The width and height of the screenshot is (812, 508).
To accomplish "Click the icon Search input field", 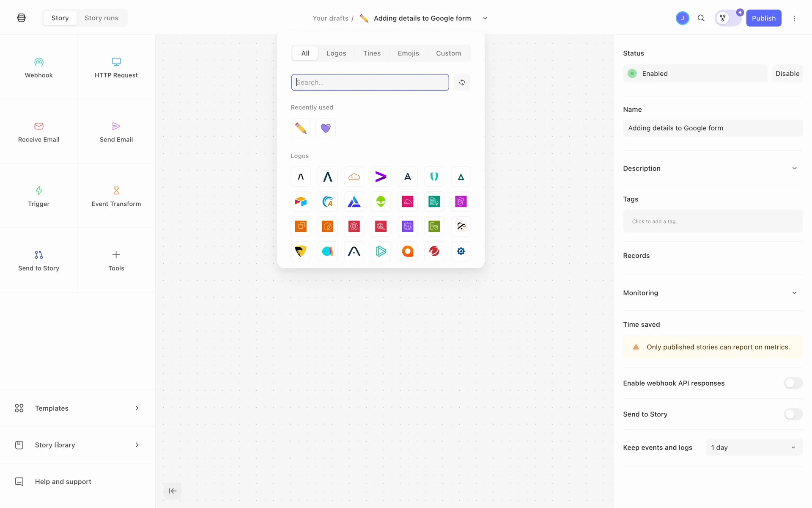I will [370, 83].
